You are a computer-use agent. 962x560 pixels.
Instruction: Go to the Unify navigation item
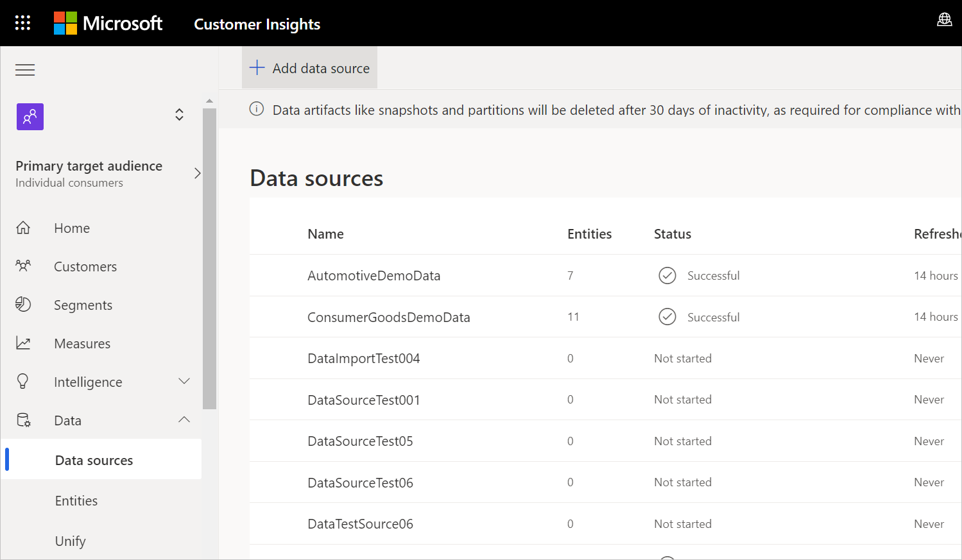click(71, 541)
